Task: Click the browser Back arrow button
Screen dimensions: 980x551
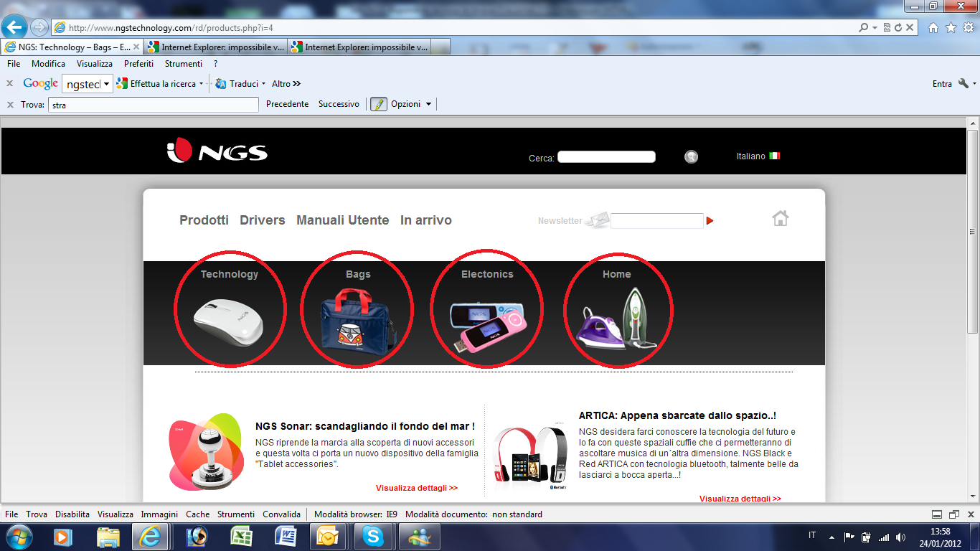Action: tap(15, 27)
